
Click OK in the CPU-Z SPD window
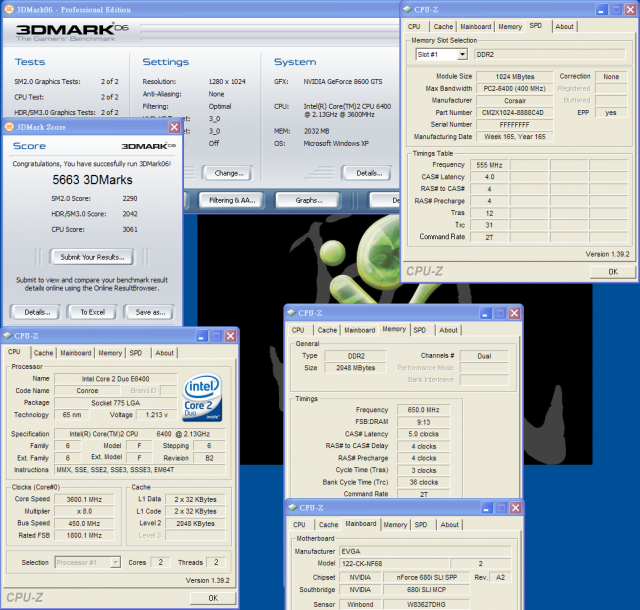pos(613,272)
